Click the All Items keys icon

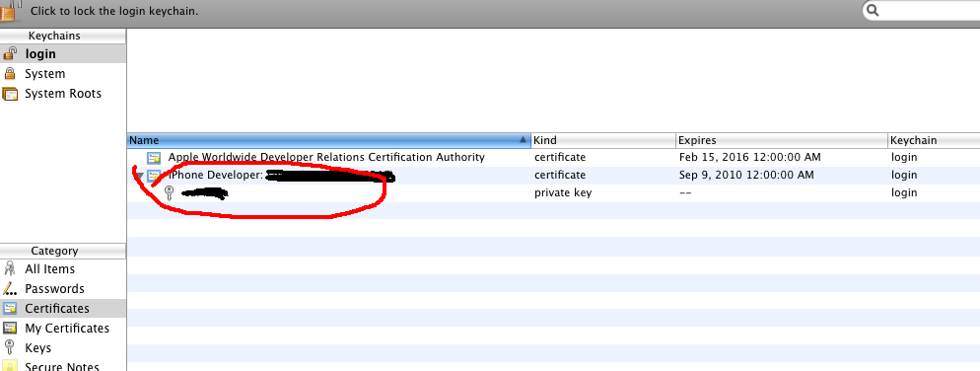10,269
